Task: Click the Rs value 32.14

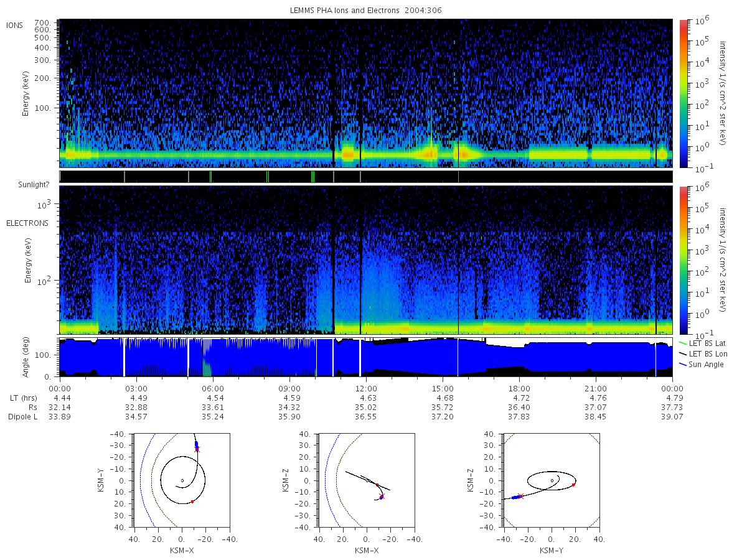Action: point(59,407)
